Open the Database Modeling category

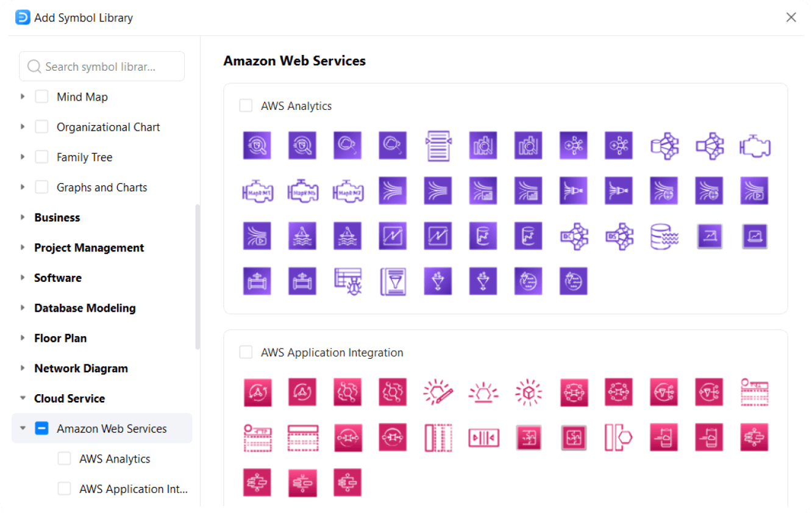(x=85, y=308)
